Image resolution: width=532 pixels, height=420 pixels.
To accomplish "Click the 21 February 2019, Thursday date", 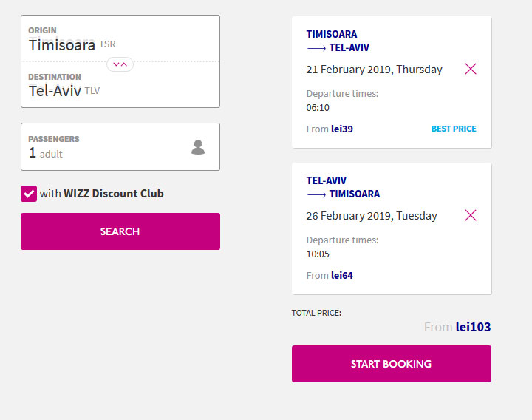I will [374, 70].
